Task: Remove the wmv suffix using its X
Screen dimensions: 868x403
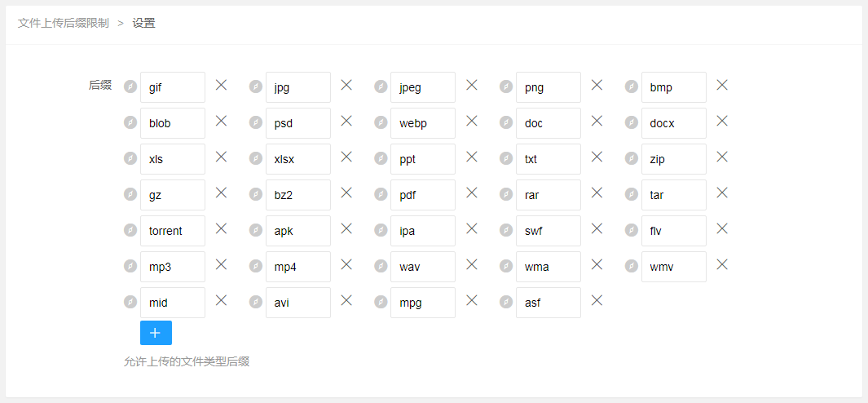Action: pos(722,264)
